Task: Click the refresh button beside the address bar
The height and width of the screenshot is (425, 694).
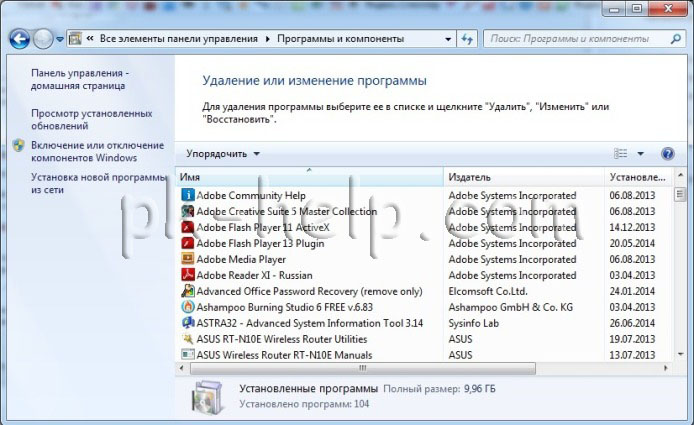Action: pos(467,39)
